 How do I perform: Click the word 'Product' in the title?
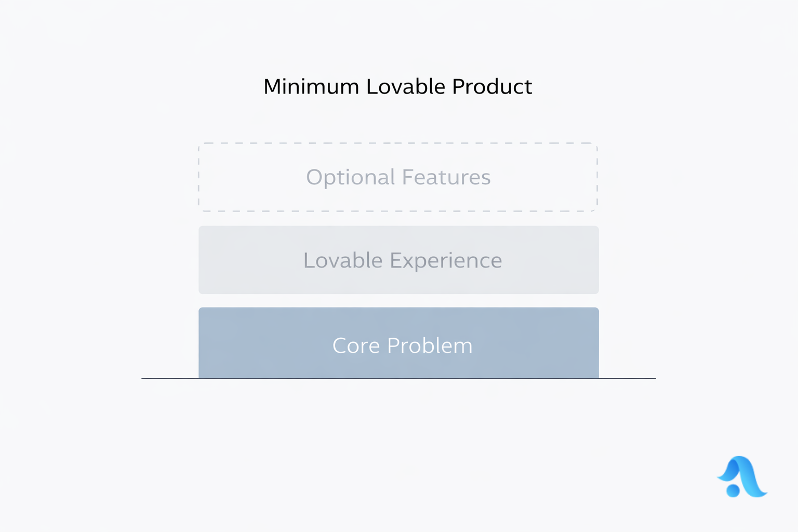pyautogui.click(x=492, y=86)
